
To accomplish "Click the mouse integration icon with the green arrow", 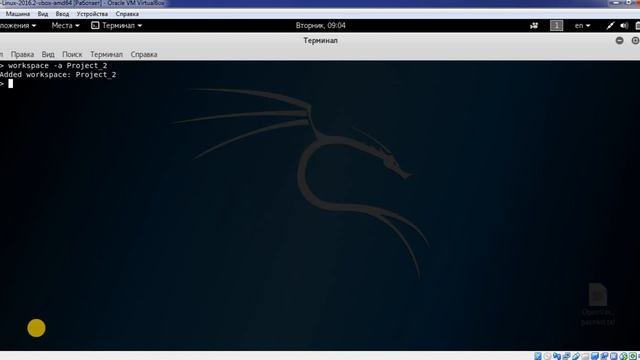I will [623, 356].
